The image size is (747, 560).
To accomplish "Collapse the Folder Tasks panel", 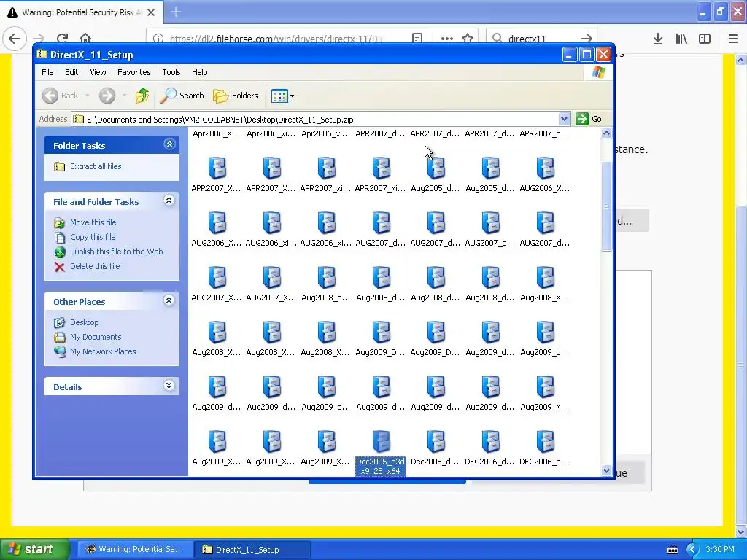I will (169, 144).
